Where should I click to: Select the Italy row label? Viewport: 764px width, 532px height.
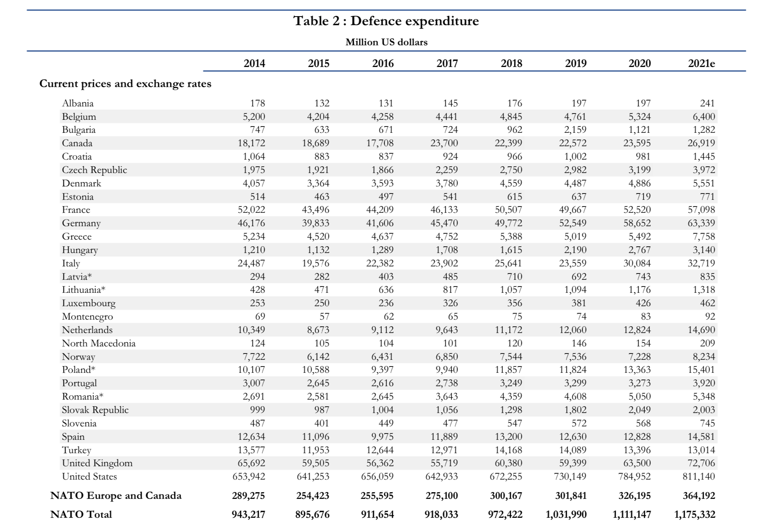pyautogui.click(x=71, y=263)
